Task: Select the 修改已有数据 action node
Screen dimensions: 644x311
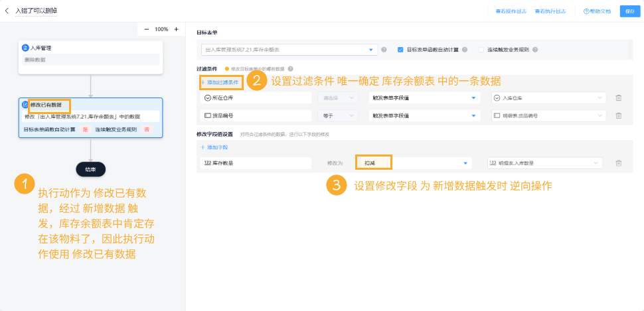Action: click(91, 118)
